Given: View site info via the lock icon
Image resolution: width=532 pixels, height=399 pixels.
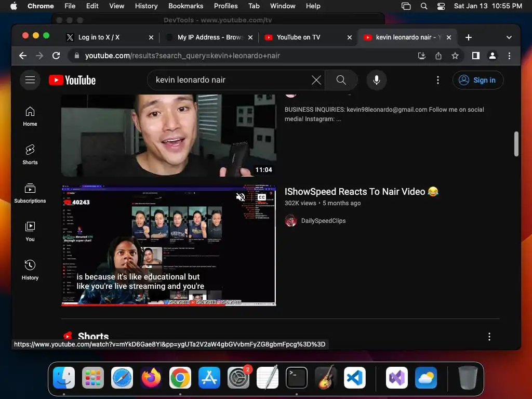Looking at the screenshot, I should click(x=77, y=56).
